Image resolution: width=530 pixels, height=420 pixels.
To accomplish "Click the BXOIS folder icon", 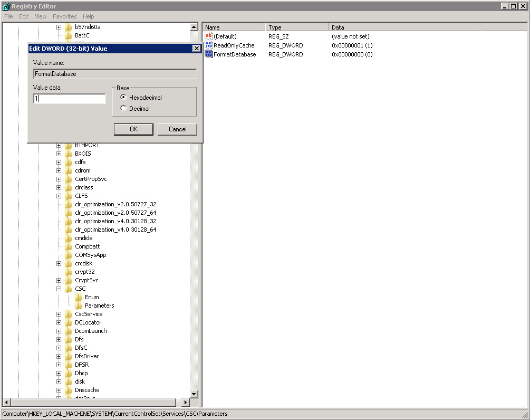I will point(68,154).
